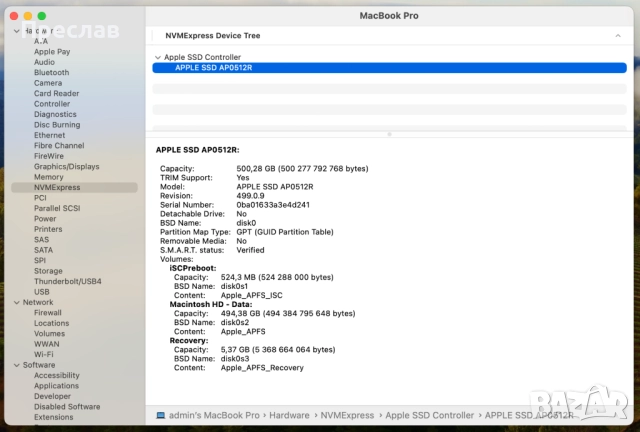Click the capacity value 500,28 GB
Image resolution: width=640 pixels, height=432 pixels.
pyautogui.click(x=302, y=169)
